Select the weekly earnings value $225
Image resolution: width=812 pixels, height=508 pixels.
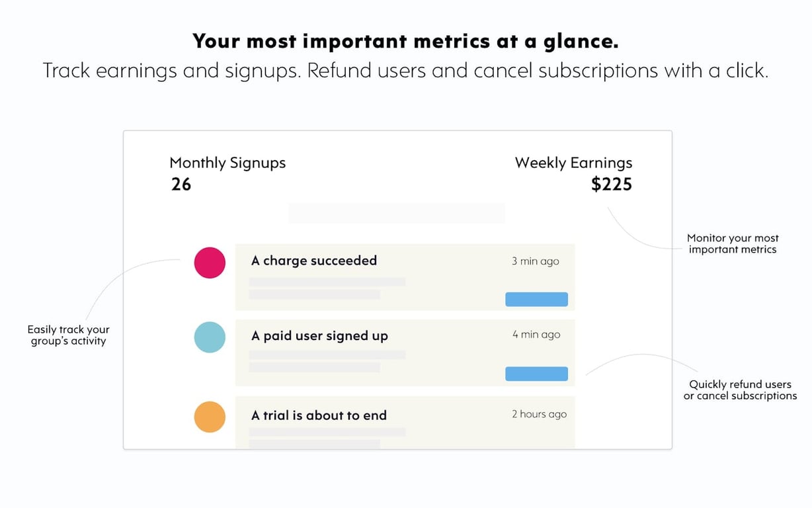(x=612, y=185)
